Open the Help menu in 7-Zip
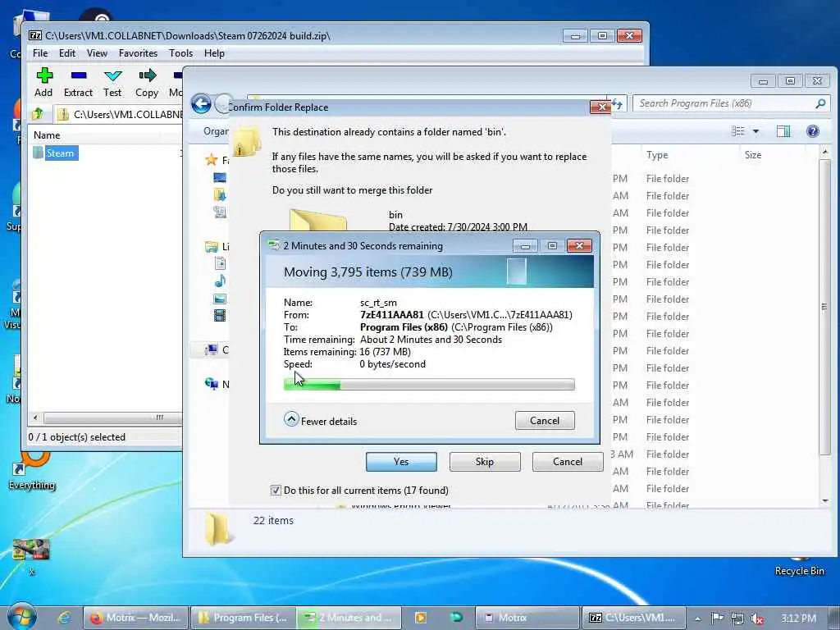The image size is (840, 630). point(214,53)
